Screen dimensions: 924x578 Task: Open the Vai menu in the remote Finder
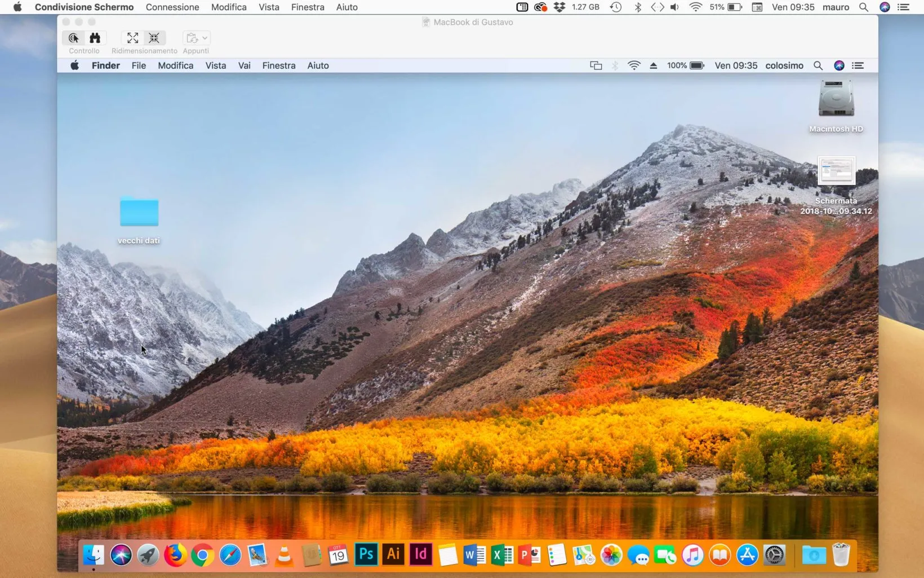244,65
